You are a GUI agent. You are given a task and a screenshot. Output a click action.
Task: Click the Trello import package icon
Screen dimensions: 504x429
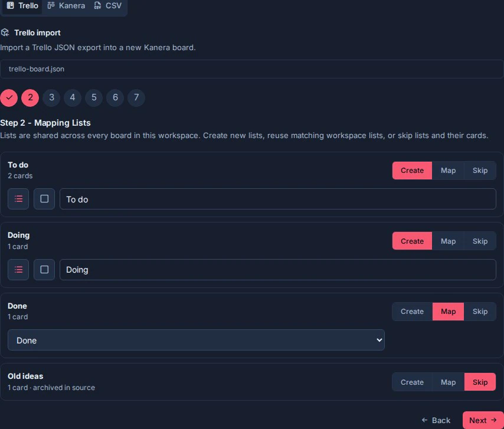tap(5, 33)
